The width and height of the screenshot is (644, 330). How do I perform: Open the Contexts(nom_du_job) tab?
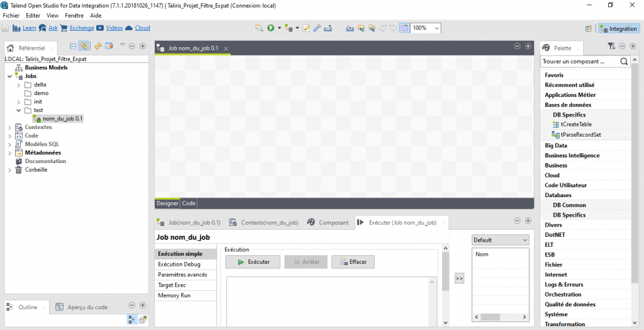pyautogui.click(x=264, y=222)
